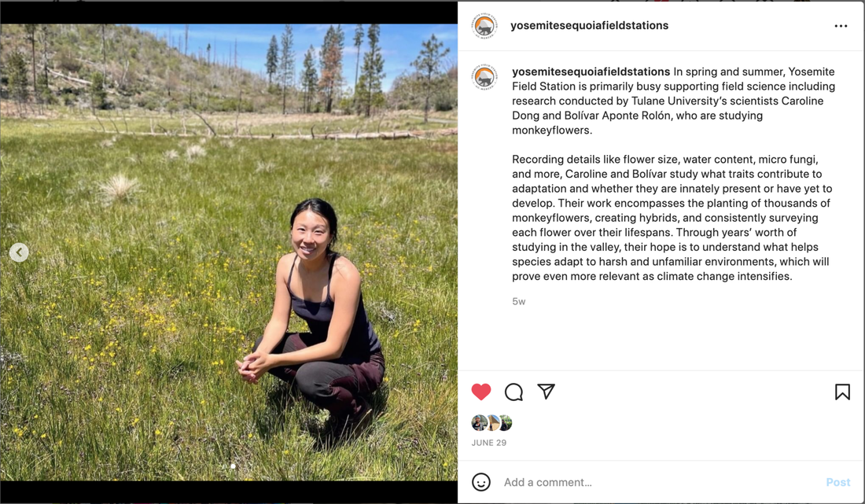865x504 pixels.
Task: Go to previous photo with left arrow
Action: 19,252
